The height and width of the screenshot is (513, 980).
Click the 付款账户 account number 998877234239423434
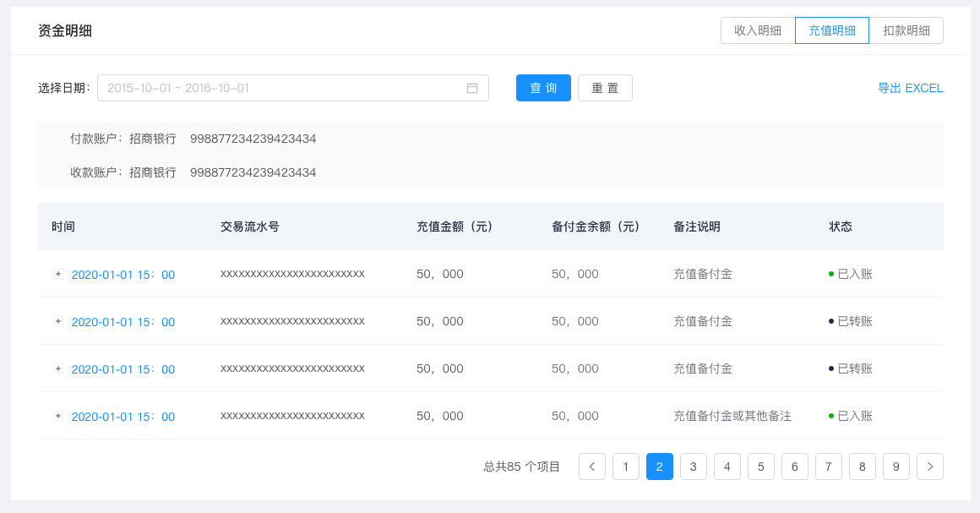pyautogui.click(x=253, y=139)
